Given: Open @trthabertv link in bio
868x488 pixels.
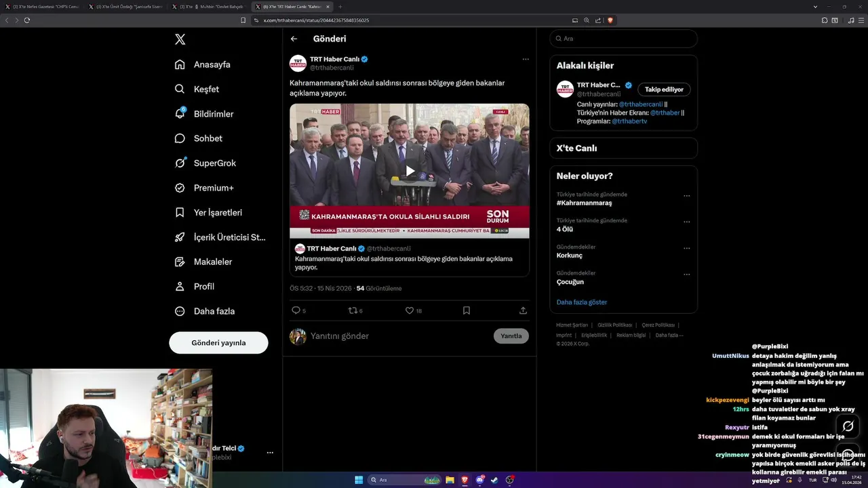Looking at the screenshot, I should coord(629,121).
